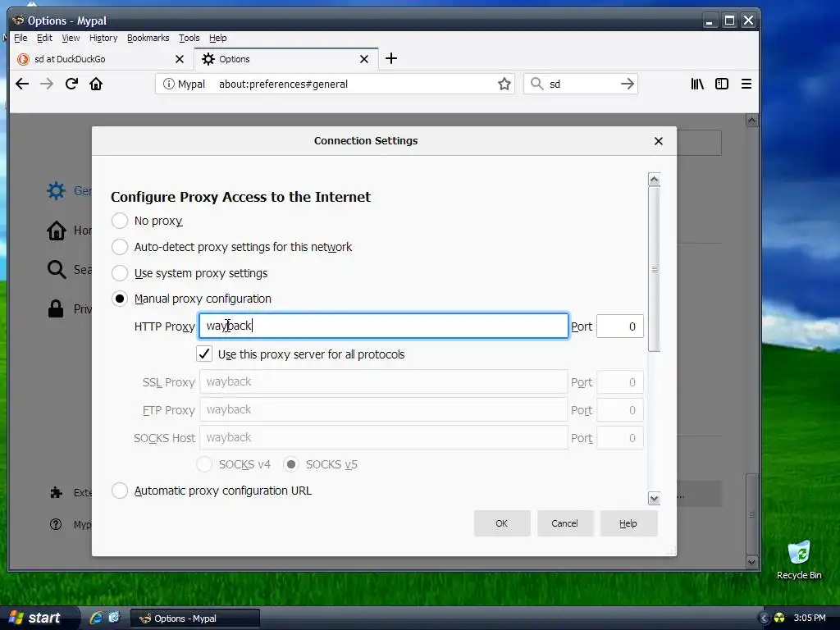This screenshot has height=630, width=840.
Task: Open the File menu
Action: pos(21,38)
